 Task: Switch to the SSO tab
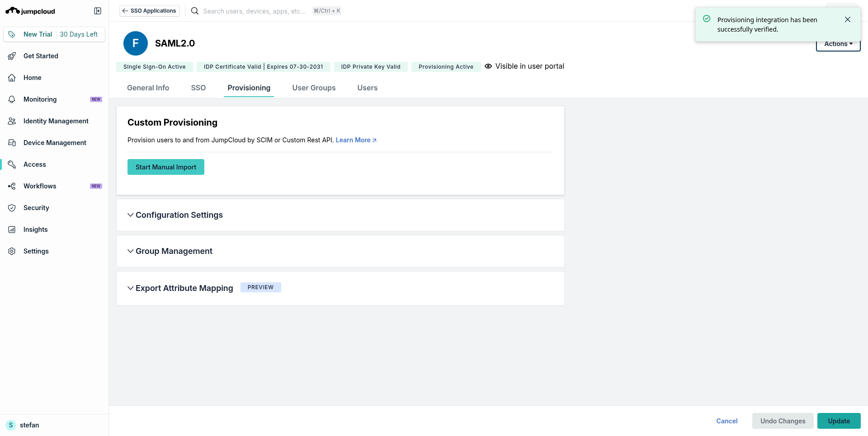(x=198, y=88)
